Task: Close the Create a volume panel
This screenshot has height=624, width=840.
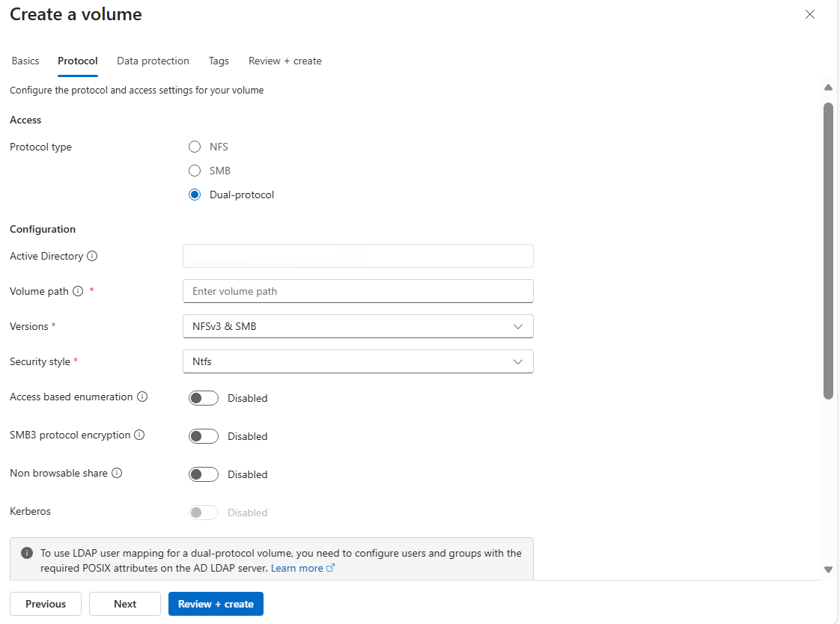Action: [x=810, y=14]
